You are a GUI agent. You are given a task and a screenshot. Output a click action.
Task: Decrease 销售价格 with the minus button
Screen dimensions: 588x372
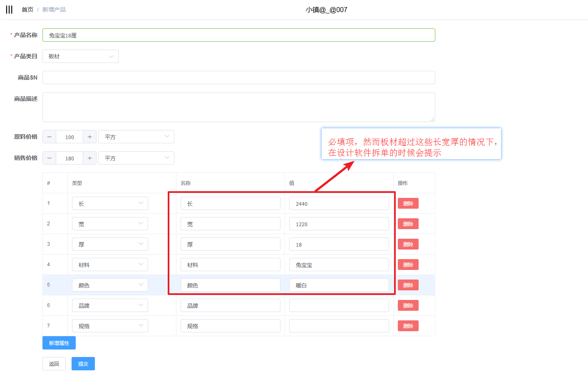point(50,158)
